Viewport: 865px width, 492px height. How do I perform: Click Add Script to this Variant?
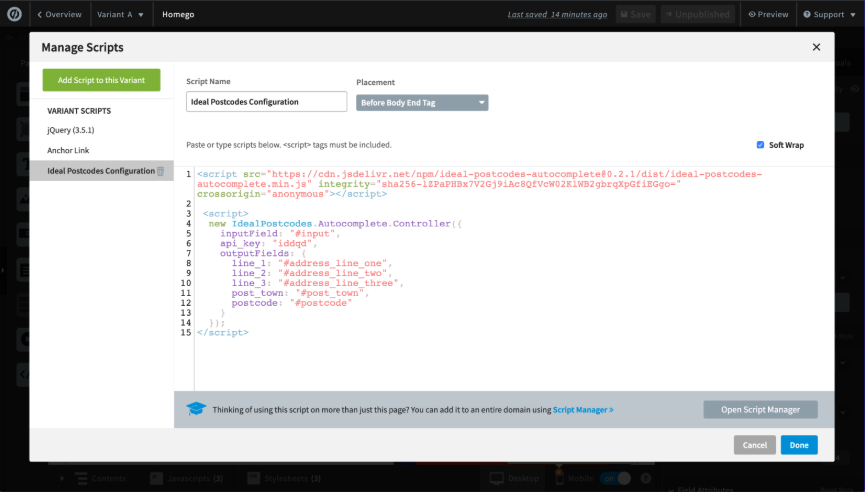click(102, 80)
